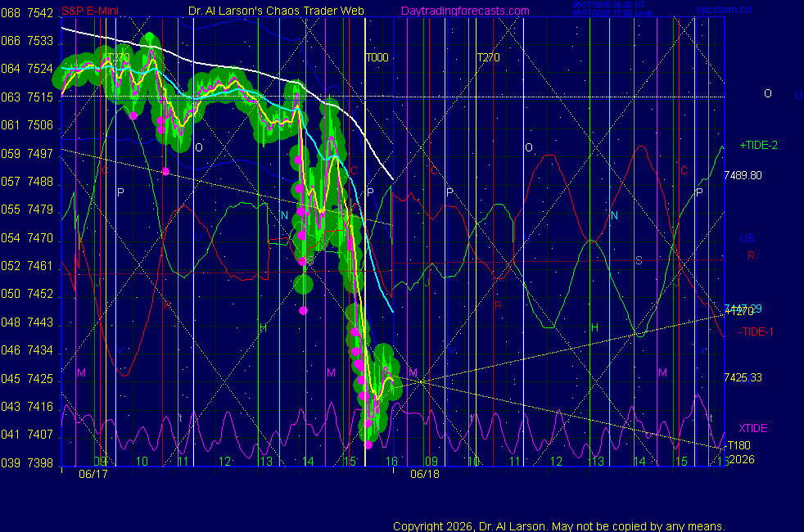The width and height of the screenshot is (804, 532).
Task: Click the 'UB' legend label
Action: [x=748, y=238]
